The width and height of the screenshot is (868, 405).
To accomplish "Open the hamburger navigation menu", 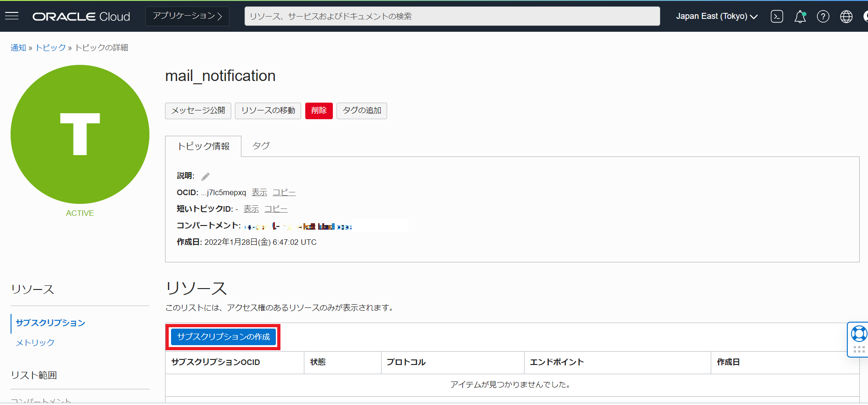I will click(x=11, y=16).
